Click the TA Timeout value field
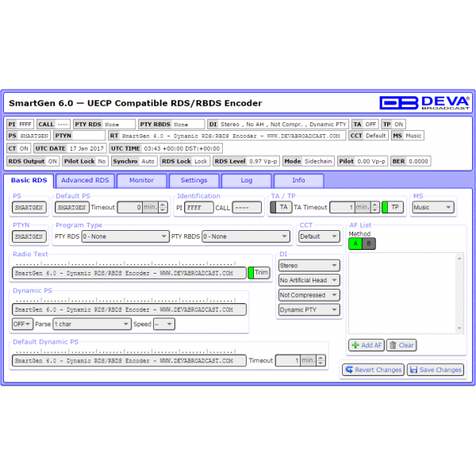 click(x=342, y=207)
